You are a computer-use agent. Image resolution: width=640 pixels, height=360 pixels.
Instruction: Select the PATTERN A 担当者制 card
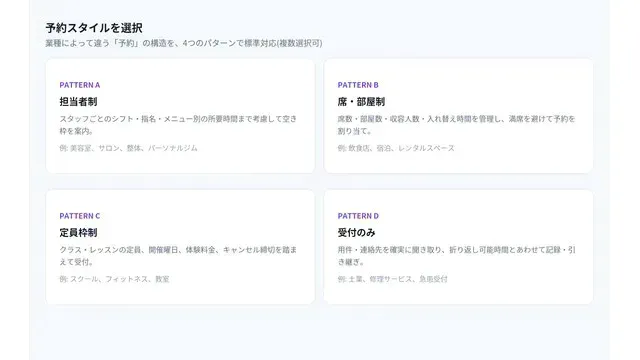tap(180, 116)
